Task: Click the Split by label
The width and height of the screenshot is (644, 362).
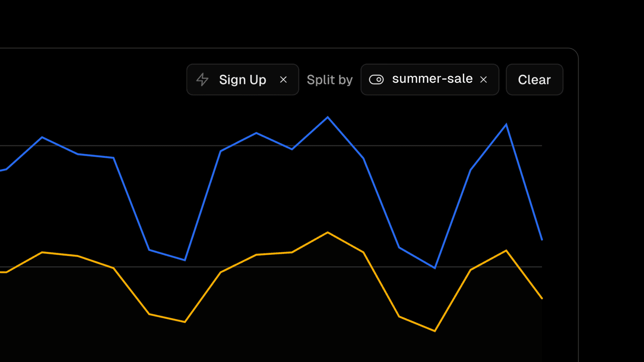Action: (x=329, y=80)
